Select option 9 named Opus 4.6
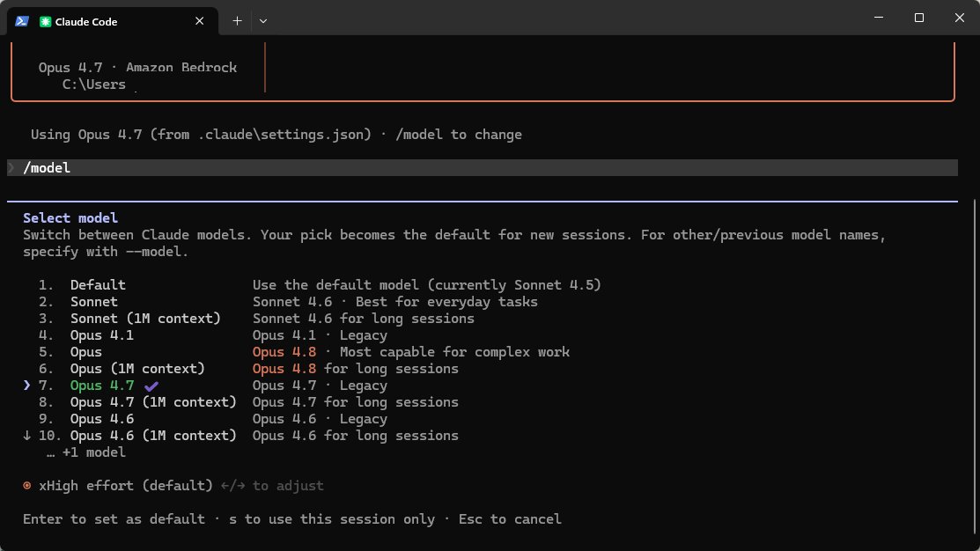Screen dimensions: 980x551 102,419
